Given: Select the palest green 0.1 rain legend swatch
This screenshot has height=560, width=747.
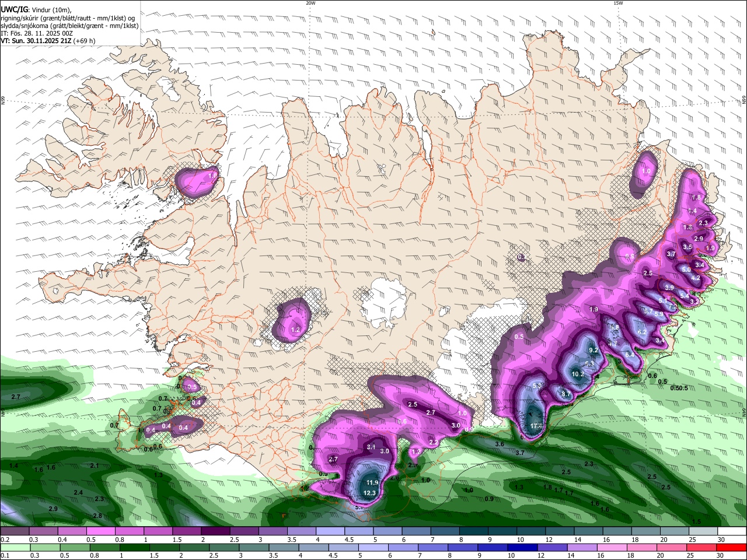Looking at the screenshot, I should 15,547.
